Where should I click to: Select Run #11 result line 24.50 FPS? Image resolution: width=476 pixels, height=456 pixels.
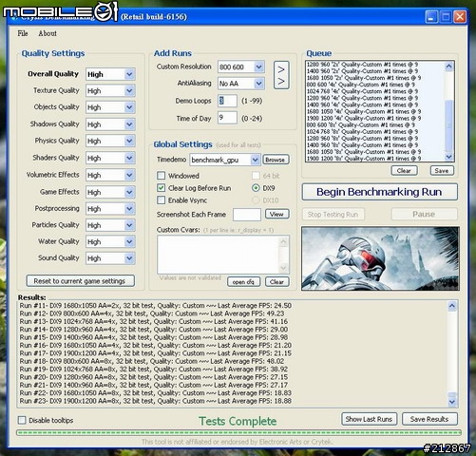155,306
